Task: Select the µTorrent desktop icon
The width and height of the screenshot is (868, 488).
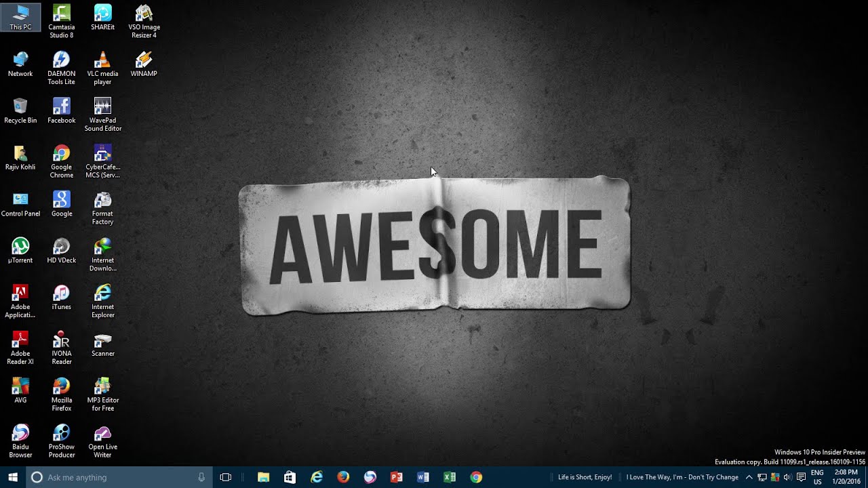Action: 20,251
